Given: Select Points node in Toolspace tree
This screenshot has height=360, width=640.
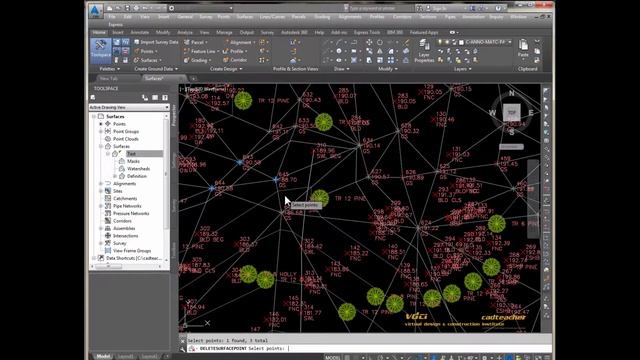Looking at the screenshot, I should click(x=119, y=124).
